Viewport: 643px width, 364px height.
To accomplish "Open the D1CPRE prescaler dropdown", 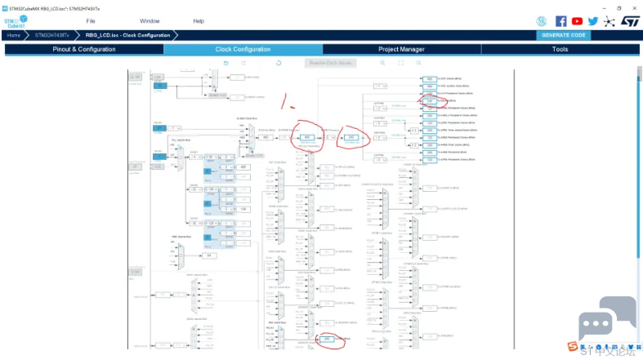I will click(x=285, y=137).
